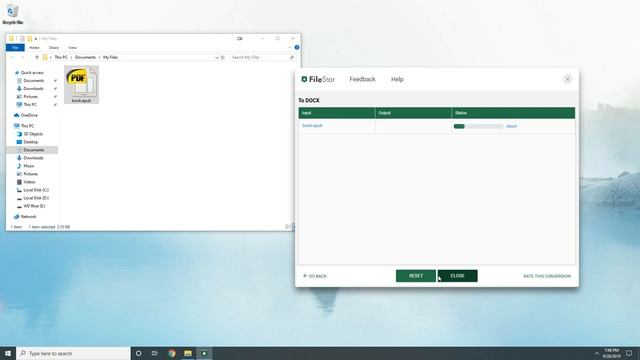
Task: Open the Feedback menu in Filestar
Action: tap(362, 79)
